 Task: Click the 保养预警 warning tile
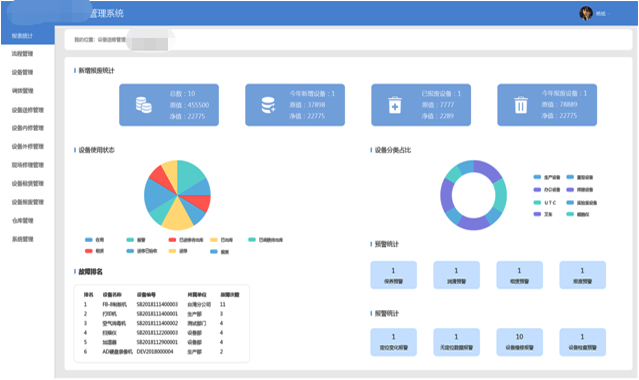click(393, 275)
